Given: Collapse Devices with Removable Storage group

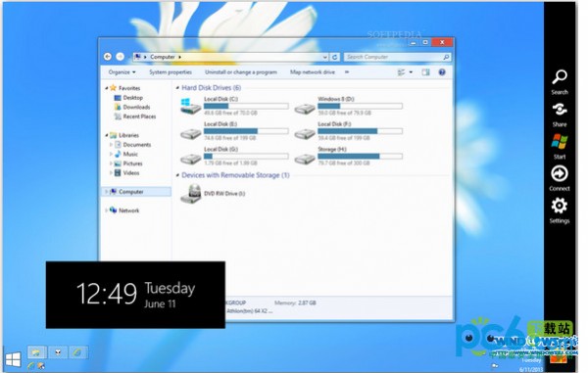Looking at the screenshot, I should (177, 175).
